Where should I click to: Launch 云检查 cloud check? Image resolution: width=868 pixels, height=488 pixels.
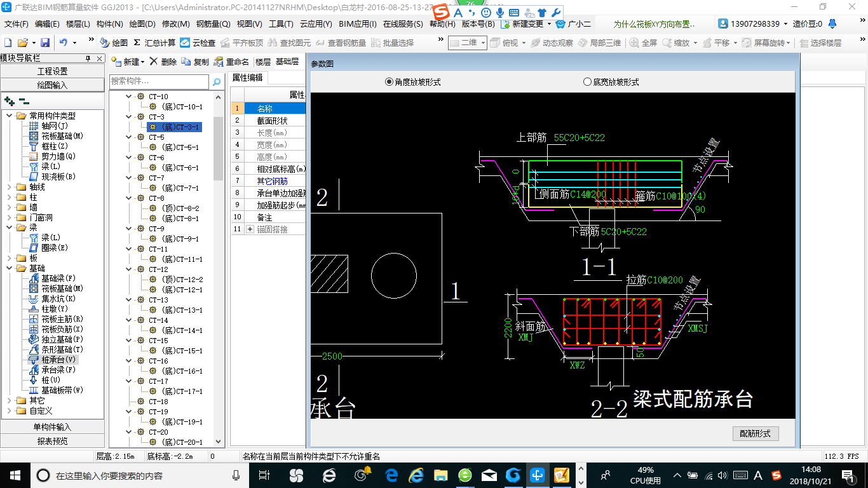(x=198, y=43)
